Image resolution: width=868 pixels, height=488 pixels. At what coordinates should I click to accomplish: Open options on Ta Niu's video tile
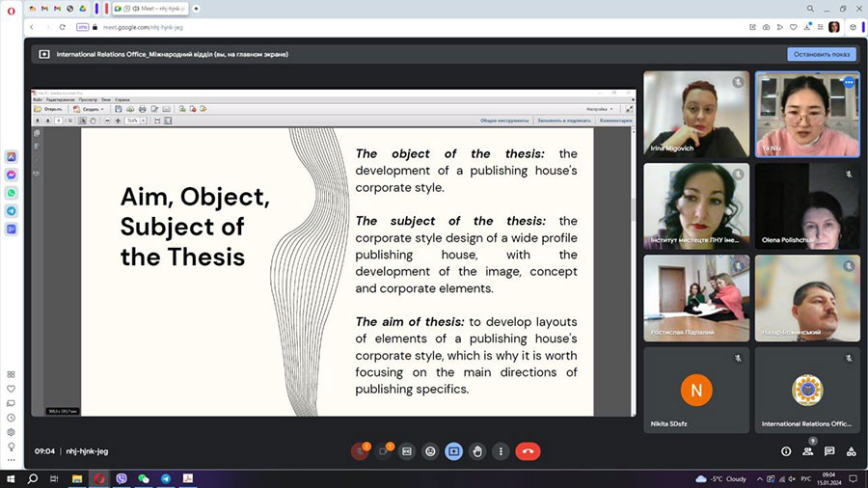click(849, 83)
